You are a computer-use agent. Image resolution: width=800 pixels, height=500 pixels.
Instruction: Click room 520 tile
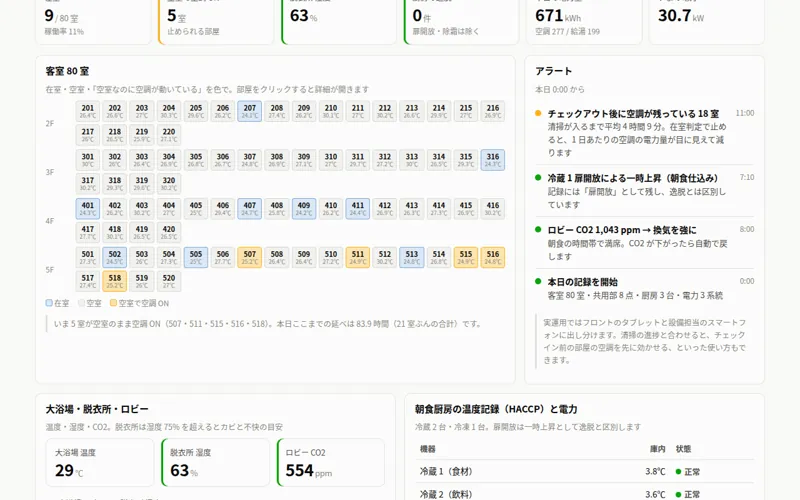tap(169, 282)
